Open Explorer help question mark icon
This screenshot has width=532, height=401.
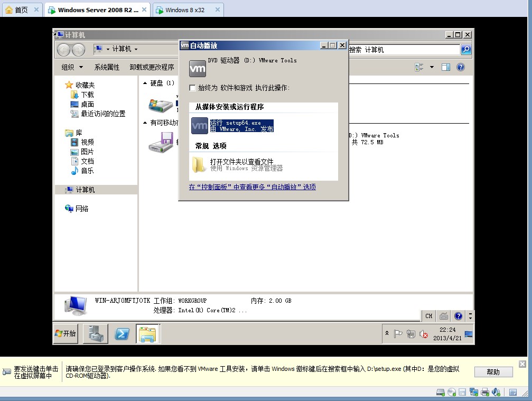[460, 67]
